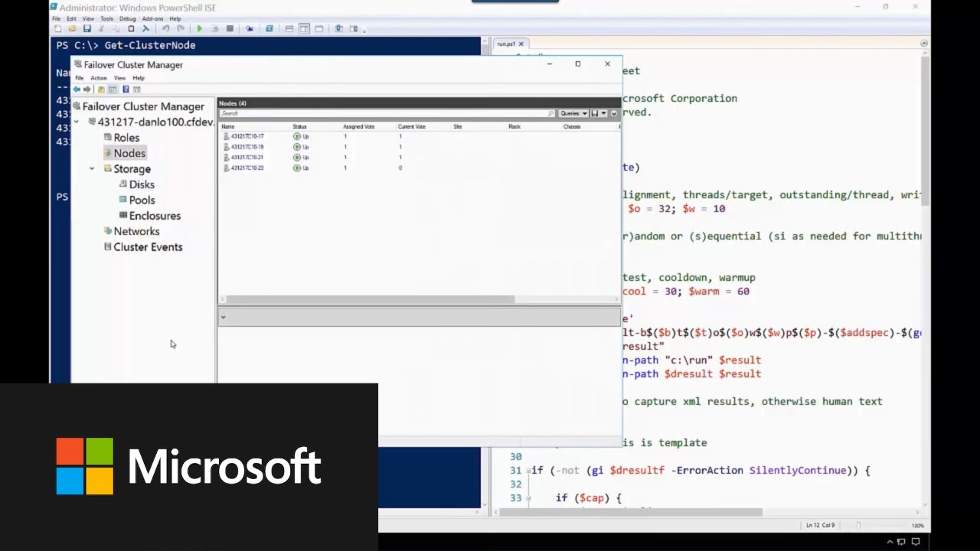The height and width of the screenshot is (551, 980).
Task: Toggle console tree visibility in Cluster Manager toolbar
Action: pos(113,89)
